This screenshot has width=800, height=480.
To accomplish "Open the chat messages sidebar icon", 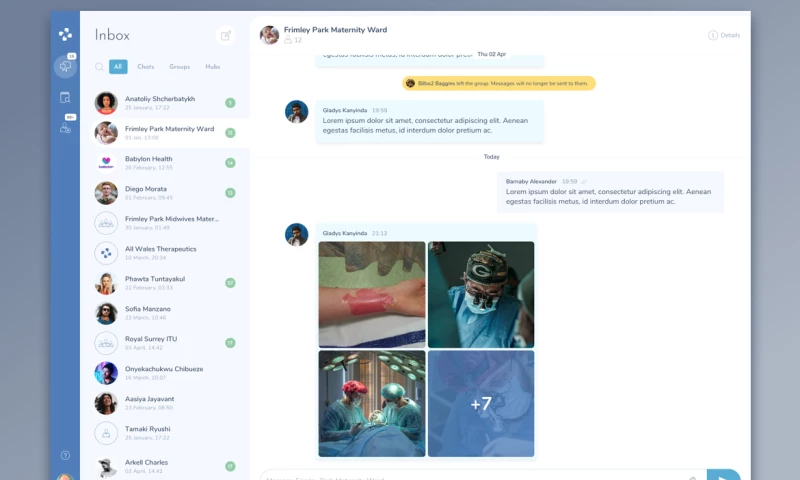I will (65, 66).
